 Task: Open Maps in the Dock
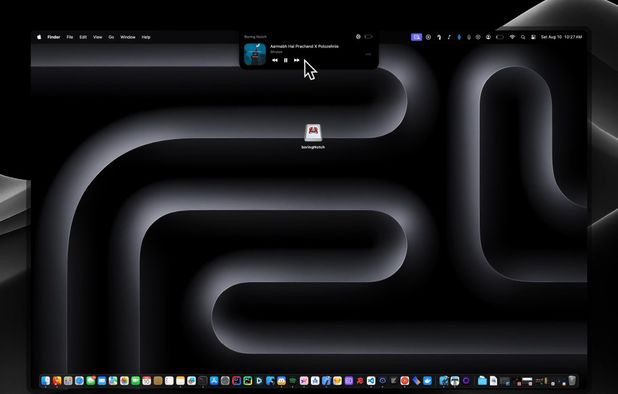point(113,381)
